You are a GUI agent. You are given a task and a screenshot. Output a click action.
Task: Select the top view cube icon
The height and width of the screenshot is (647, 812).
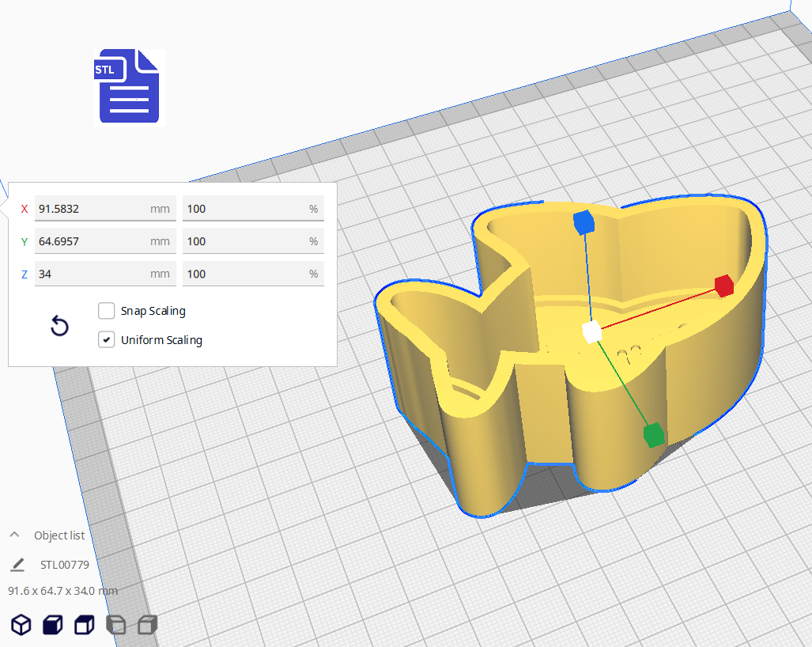point(85,625)
